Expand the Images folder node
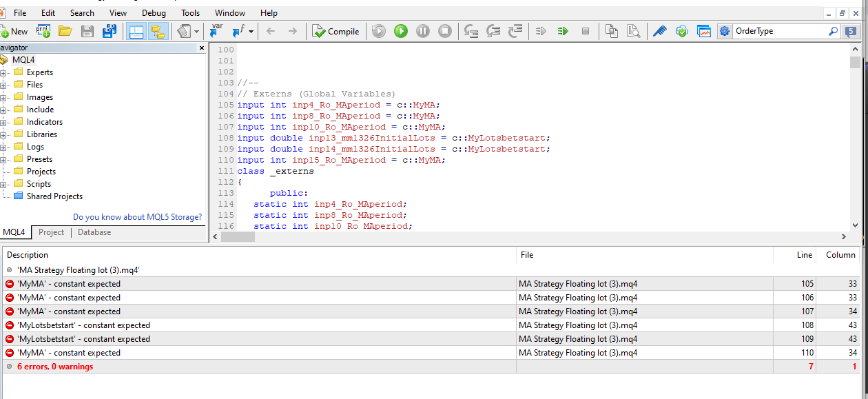The height and width of the screenshot is (399, 868). [3, 97]
